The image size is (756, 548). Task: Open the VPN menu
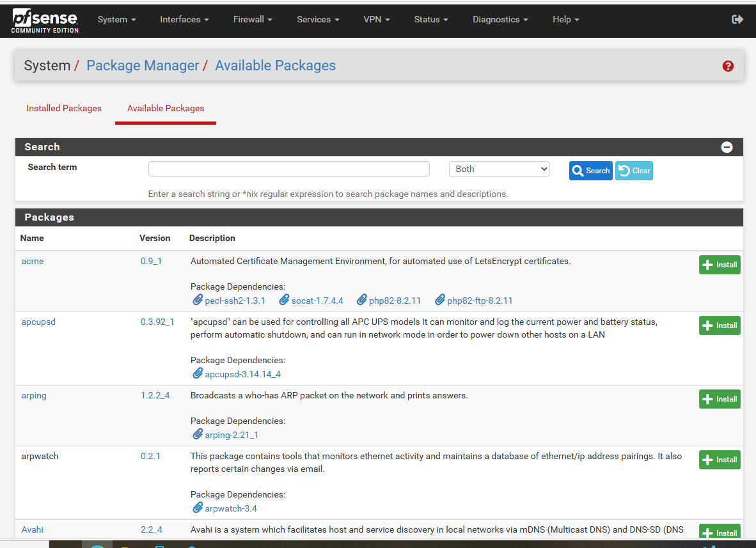click(377, 19)
